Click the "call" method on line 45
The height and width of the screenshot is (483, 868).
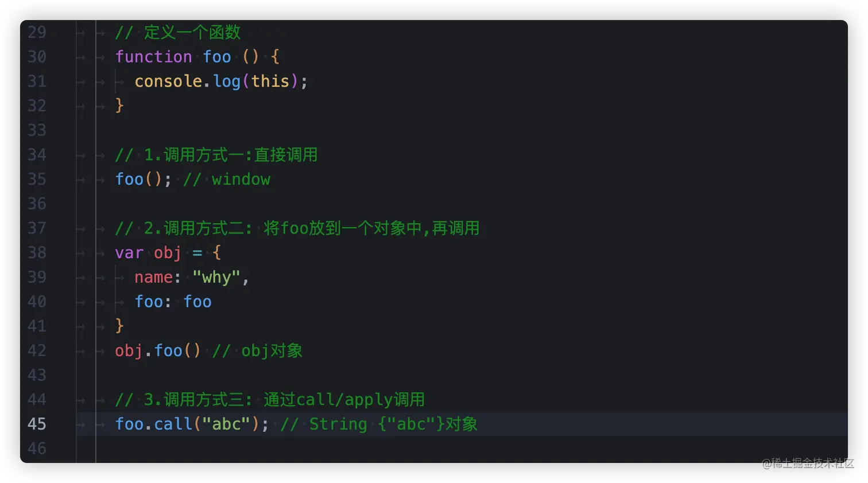[x=173, y=424]
